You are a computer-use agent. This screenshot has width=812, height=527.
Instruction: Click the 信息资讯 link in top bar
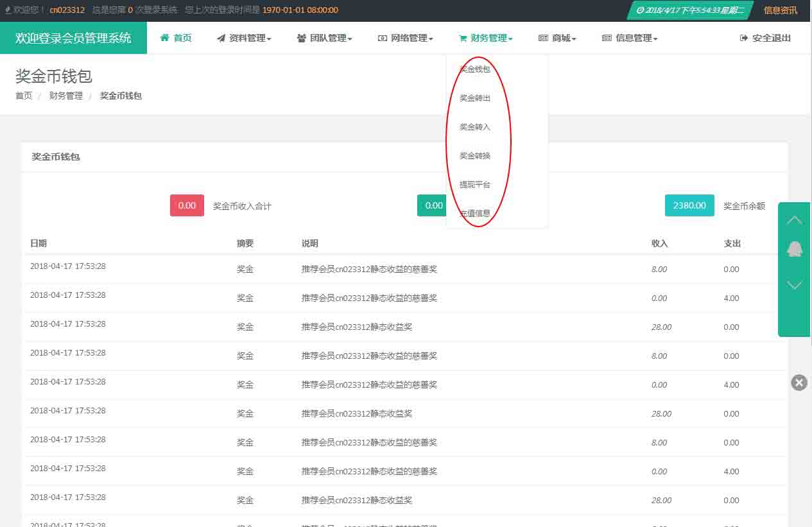pyautogui.click(x=780, y=10)
